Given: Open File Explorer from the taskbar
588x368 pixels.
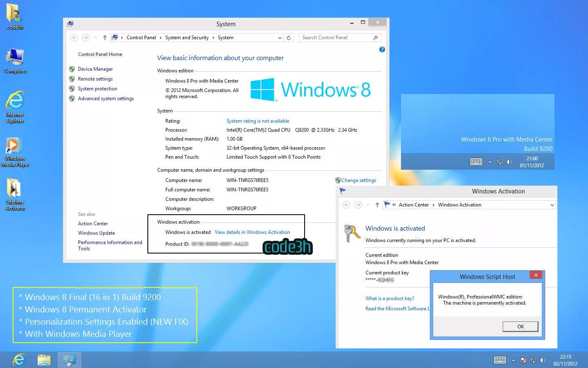Looking at the screenshot, I should [x=44, y=359].
